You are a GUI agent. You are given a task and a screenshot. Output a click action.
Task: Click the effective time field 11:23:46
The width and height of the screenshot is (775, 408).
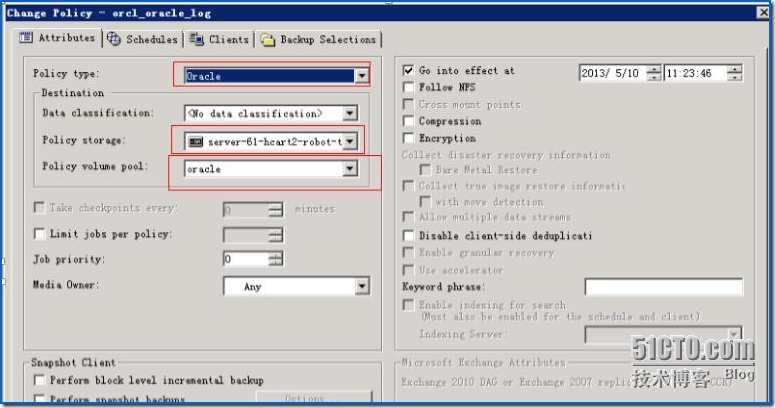point(695,73)
